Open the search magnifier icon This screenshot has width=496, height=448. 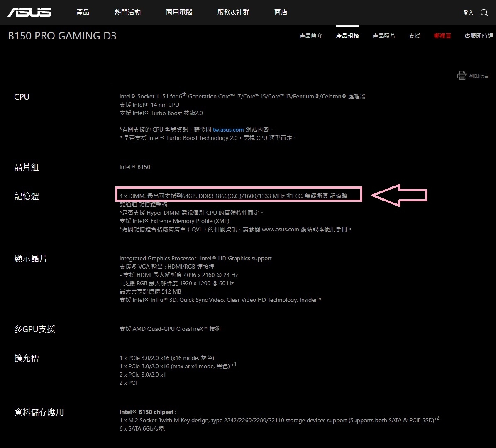484,12
